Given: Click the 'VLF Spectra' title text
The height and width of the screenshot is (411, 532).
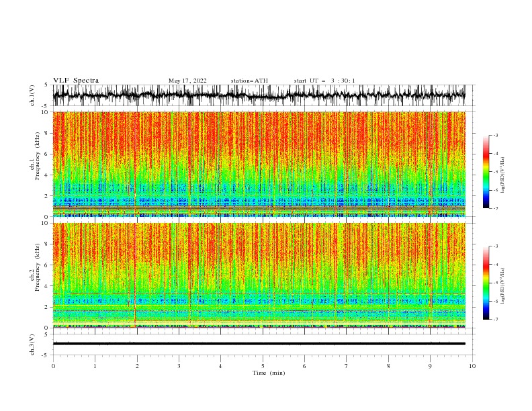Looking at the screenshot, I should (x=76, y=81).
